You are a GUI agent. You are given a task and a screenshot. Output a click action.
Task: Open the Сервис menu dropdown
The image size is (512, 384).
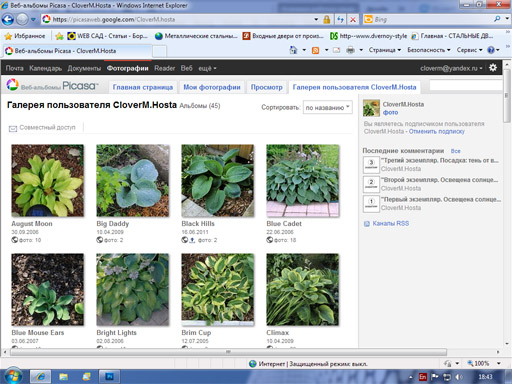(x=469, y=50)
